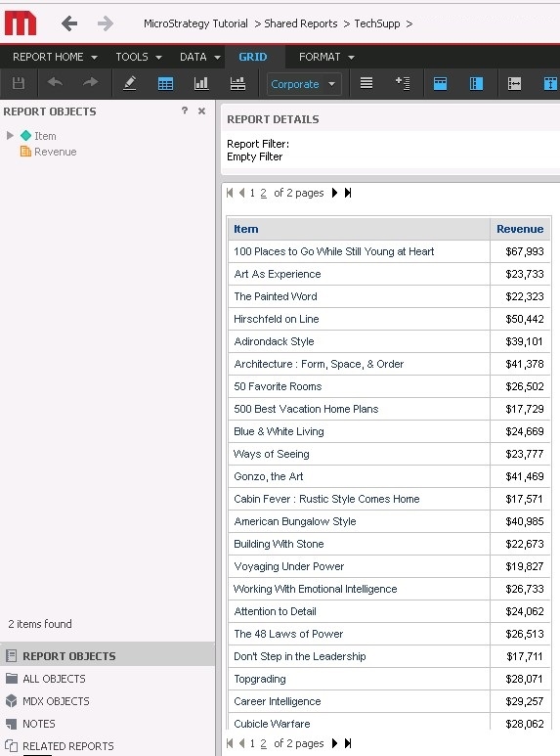Click the merge column headers icon
This screenshot has height=756, width=560.
[440, 84]
